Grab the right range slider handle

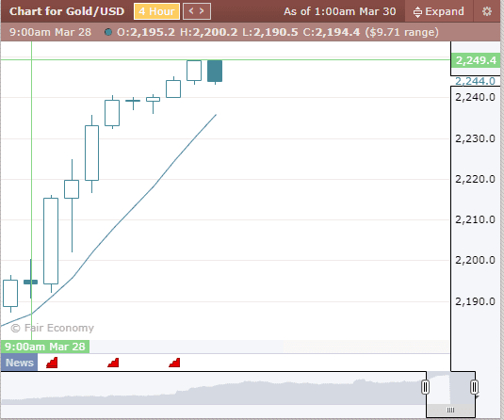(x=474, y=387)
